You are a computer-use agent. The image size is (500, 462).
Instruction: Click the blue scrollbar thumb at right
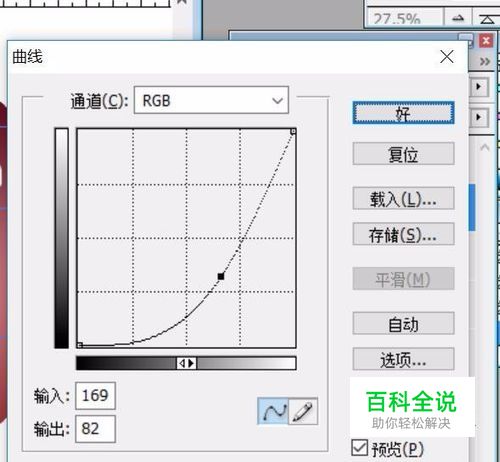click(472, 207)
